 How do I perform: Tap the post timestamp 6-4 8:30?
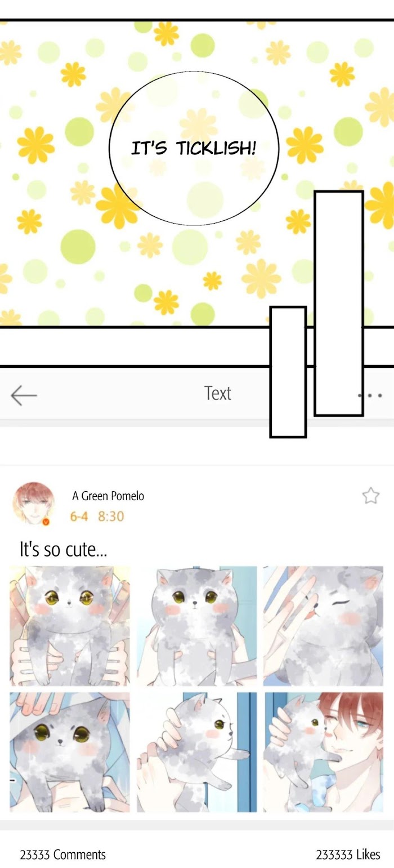click(x=97, y=516)
